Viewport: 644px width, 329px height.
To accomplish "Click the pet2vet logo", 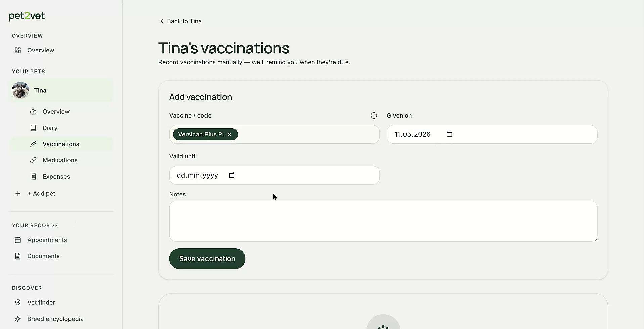I will pos(27,16).
